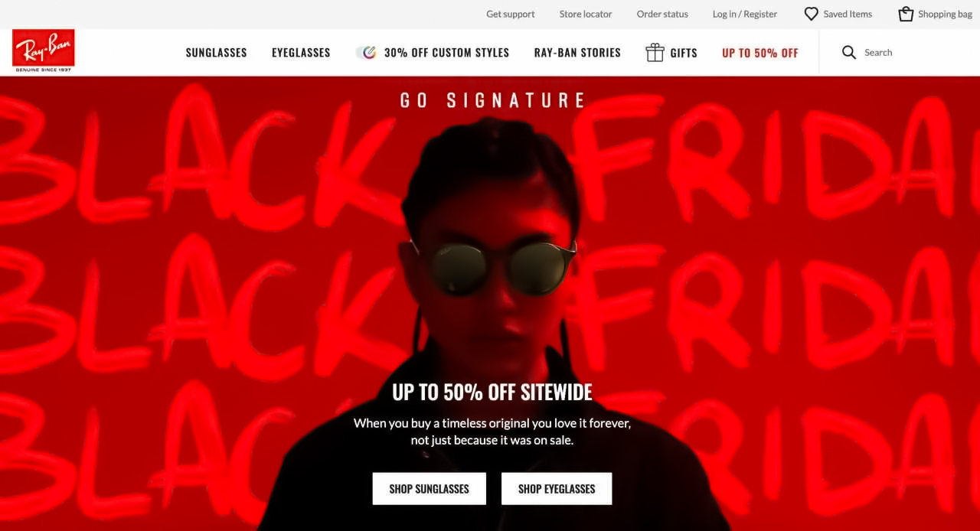Open the Eyeglasses menu

click(301, 53)
